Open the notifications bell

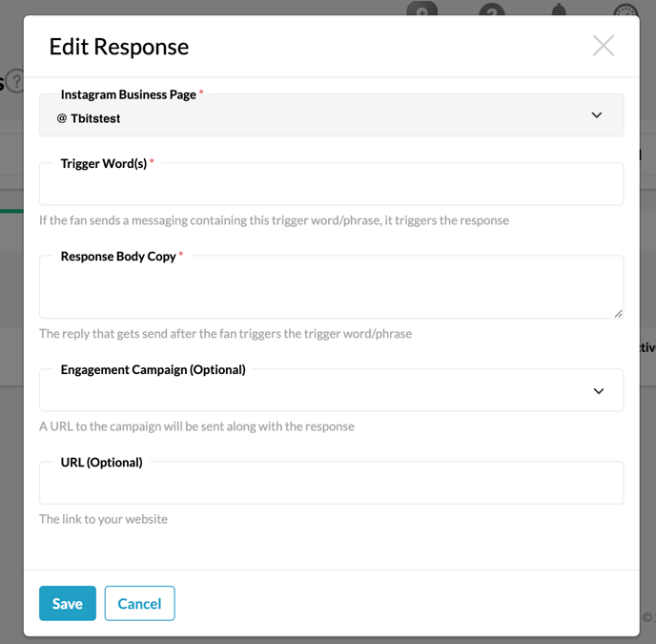559,11
